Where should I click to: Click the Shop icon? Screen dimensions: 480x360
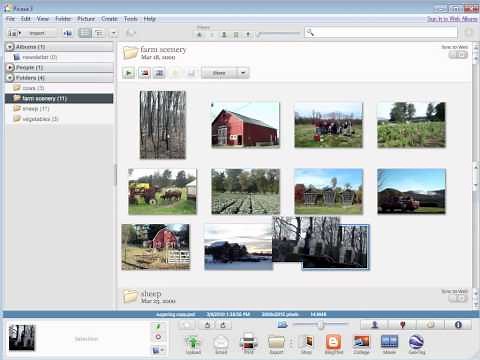pyautogui.click(x=307, y=344)
